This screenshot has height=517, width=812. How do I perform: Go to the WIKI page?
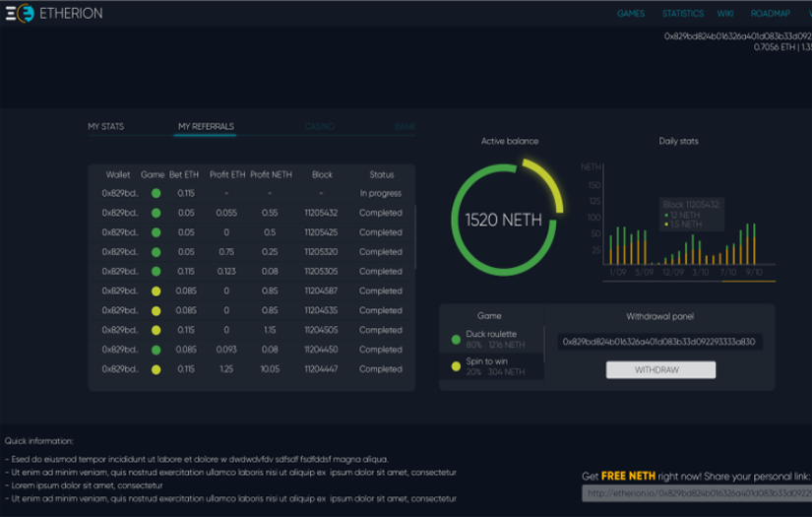click(725, 14)
